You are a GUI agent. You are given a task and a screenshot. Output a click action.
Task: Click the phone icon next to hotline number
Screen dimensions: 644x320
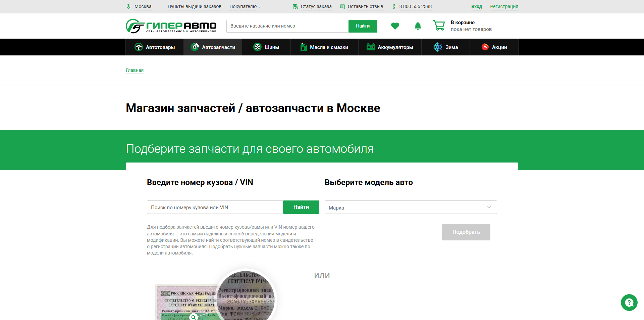tap(393, 6)
